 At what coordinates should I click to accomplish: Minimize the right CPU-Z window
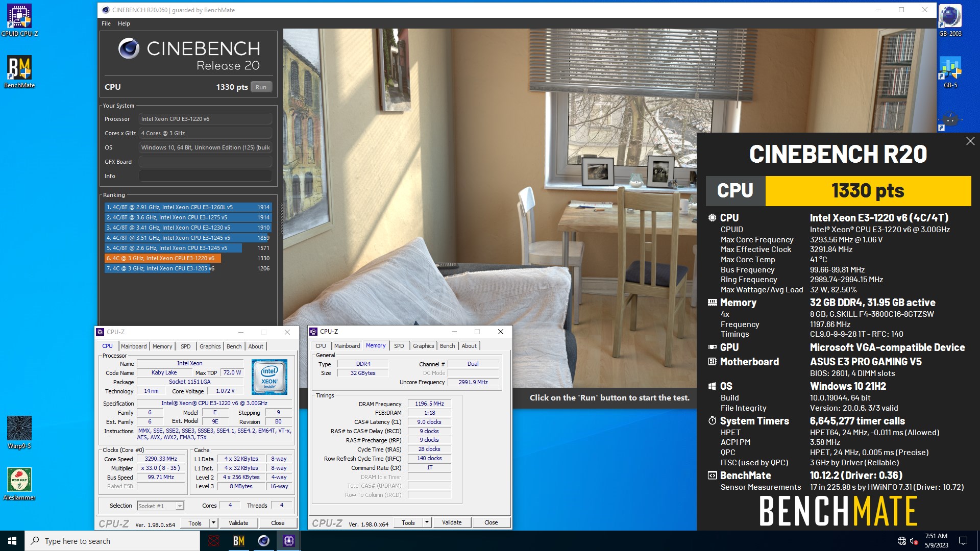(454, 332)
